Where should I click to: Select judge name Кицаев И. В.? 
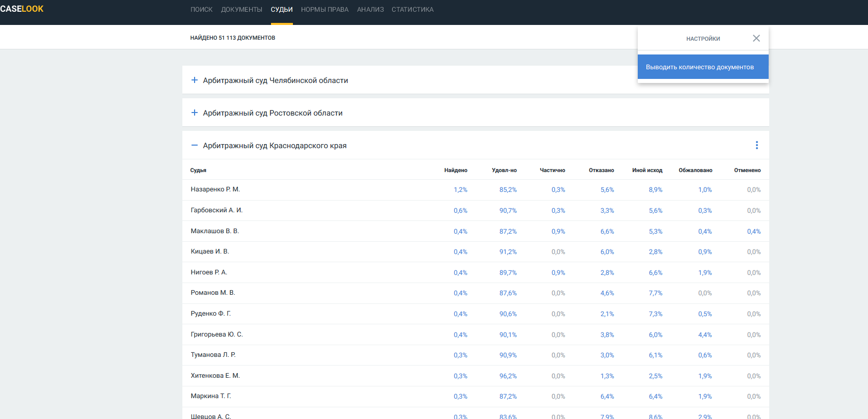[210, 252]
